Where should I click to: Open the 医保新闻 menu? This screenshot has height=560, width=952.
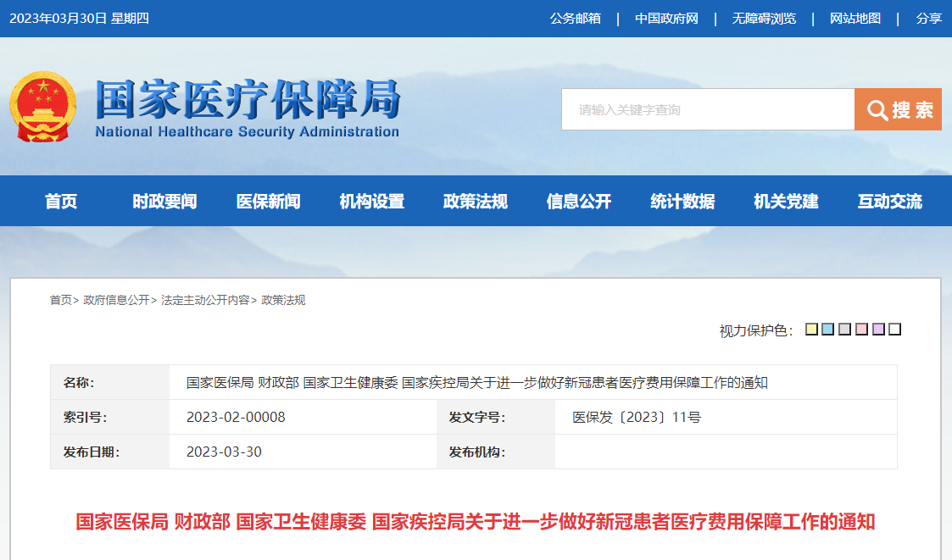point(269,202)
